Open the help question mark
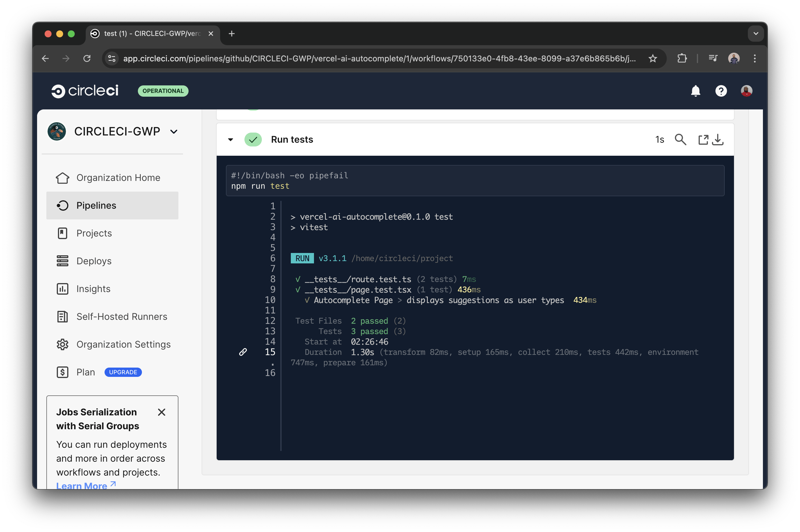 click(x=721, y=91)
